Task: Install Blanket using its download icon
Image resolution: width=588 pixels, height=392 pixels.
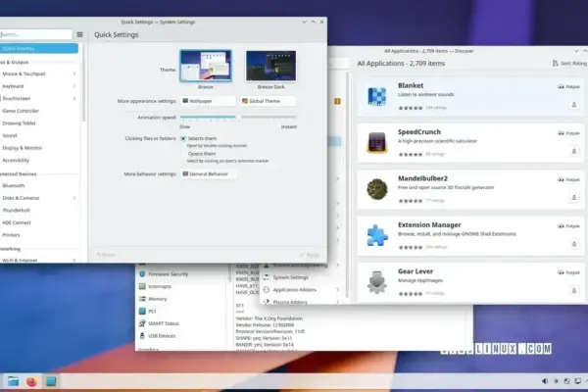Action: 573,105
